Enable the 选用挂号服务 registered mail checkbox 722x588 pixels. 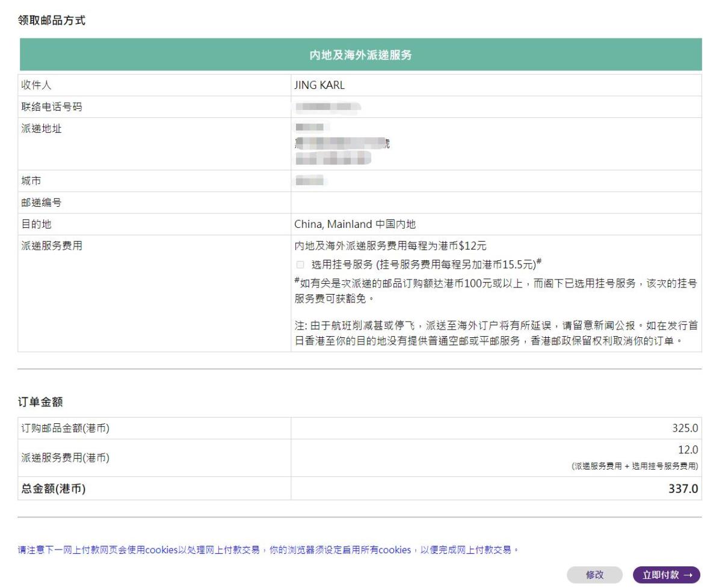click(301, 265)
